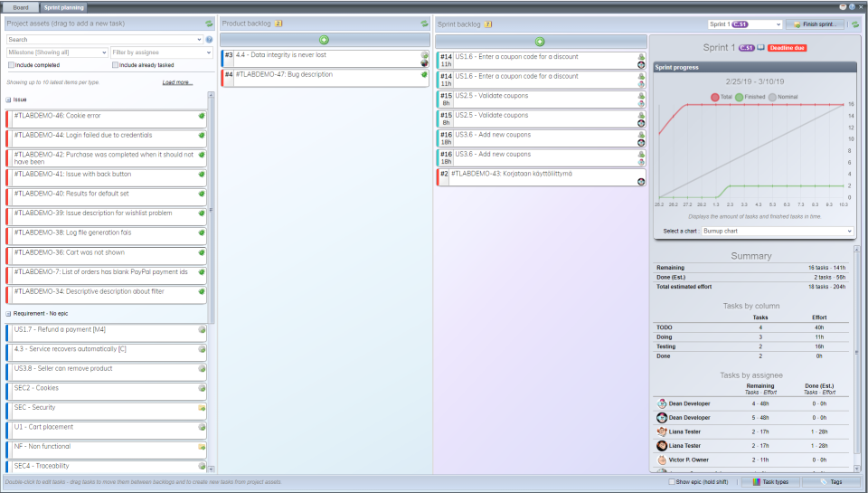Click refresh icon beside Finish sprint

(855, 24)
